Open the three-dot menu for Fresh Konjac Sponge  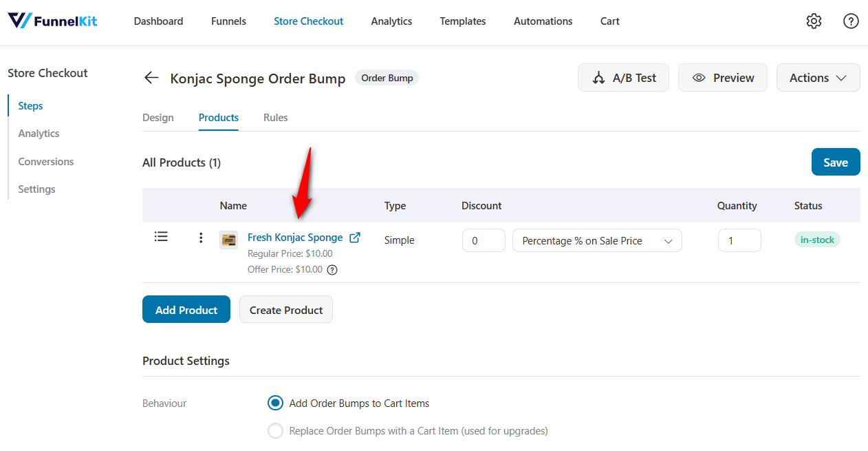200,237
